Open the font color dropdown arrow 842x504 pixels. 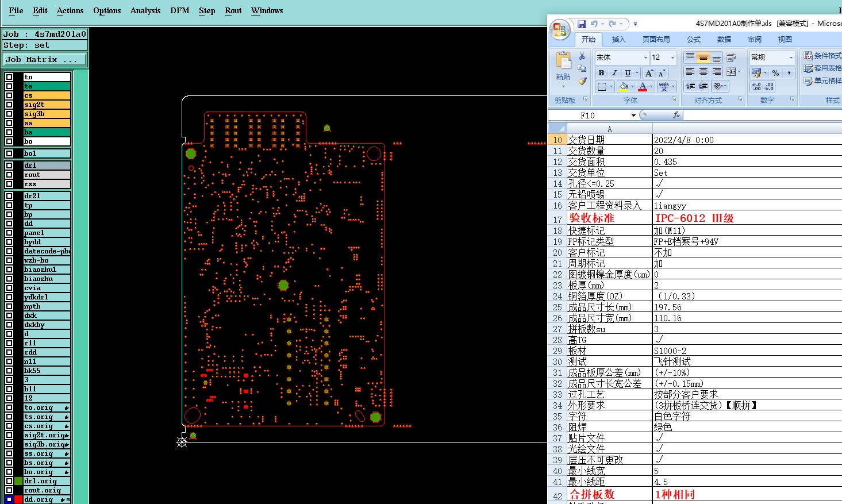click(x=651, y=87)
